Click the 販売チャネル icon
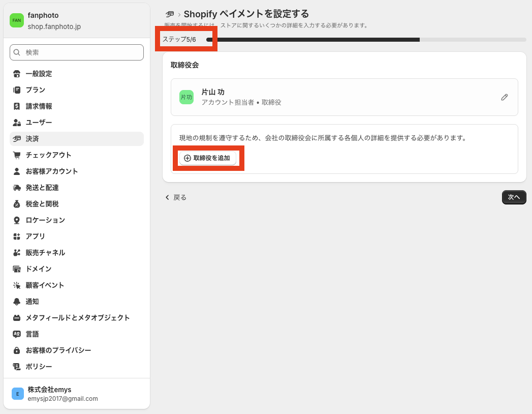This screenshot has width=532, height=414. 17,253
